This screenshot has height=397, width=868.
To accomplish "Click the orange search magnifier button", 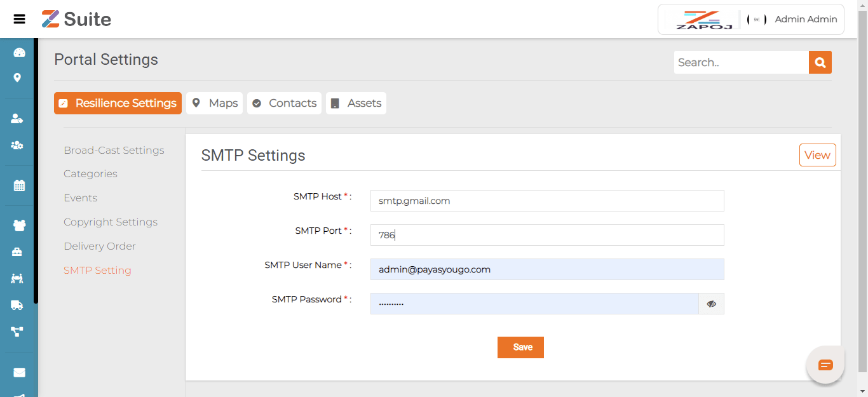I will point(820,62).
